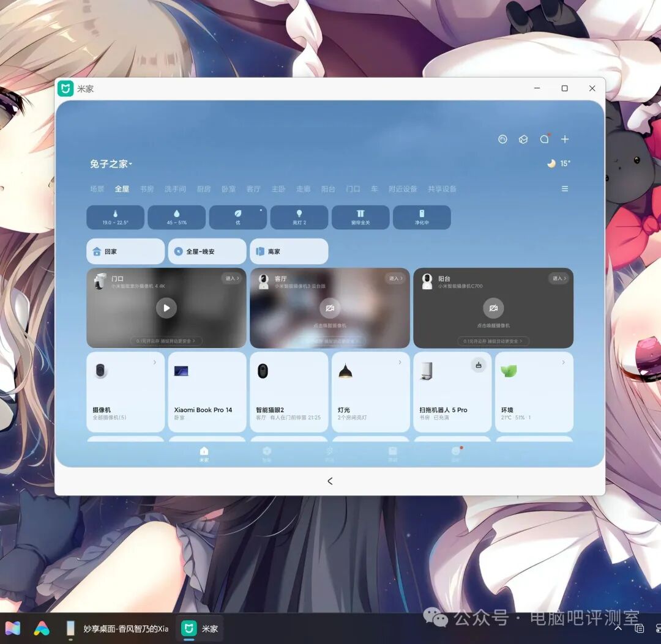Screen dimensions: 661x644
Task: Wake the 阳台 camera via its camera-off icon
Action: coord(493,308)
